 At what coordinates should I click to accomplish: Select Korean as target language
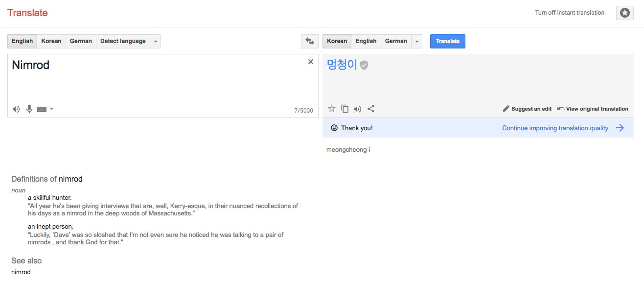[x=337, y=41]
